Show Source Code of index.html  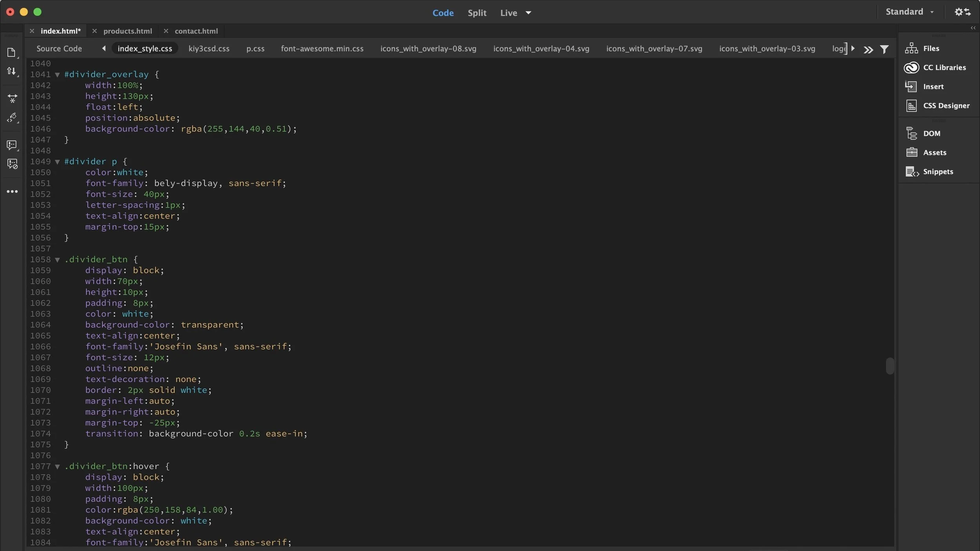[x=59, y=49]
